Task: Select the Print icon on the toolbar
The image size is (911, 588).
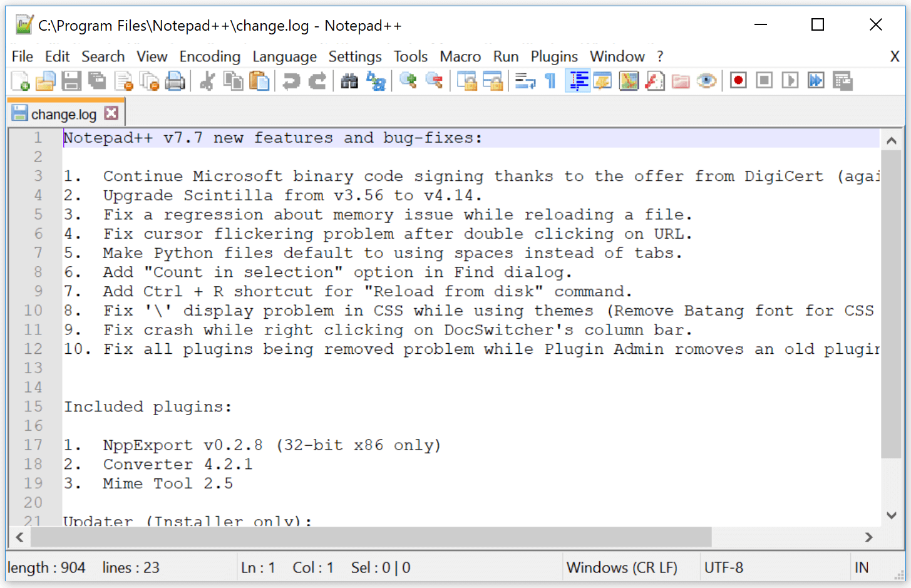Action: coord(176,80)
